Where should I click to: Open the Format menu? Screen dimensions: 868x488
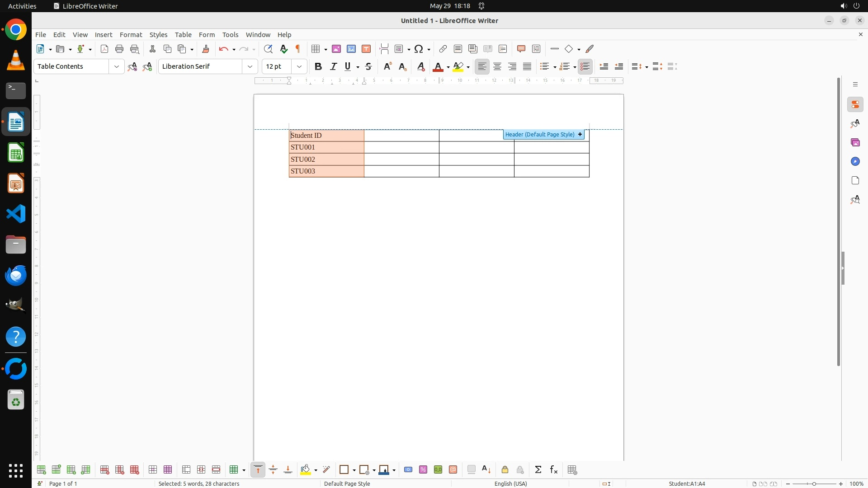pyautogui.click(x=131, y=35)
